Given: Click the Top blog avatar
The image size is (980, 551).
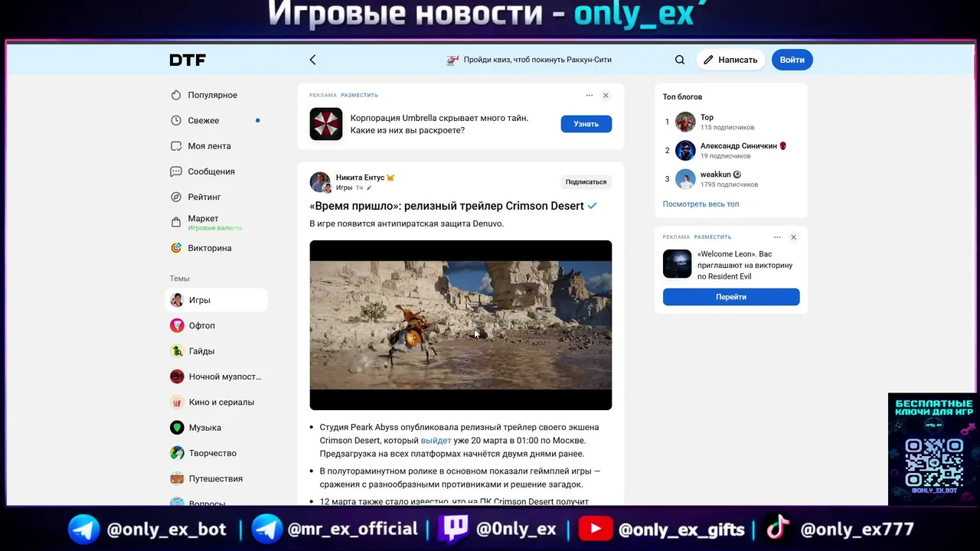Looking at the screenshot, I should [685, 122].
